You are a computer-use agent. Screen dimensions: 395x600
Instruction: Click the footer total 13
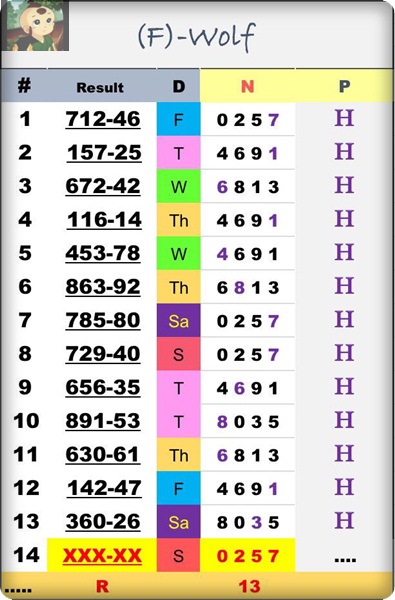(249, 586)
